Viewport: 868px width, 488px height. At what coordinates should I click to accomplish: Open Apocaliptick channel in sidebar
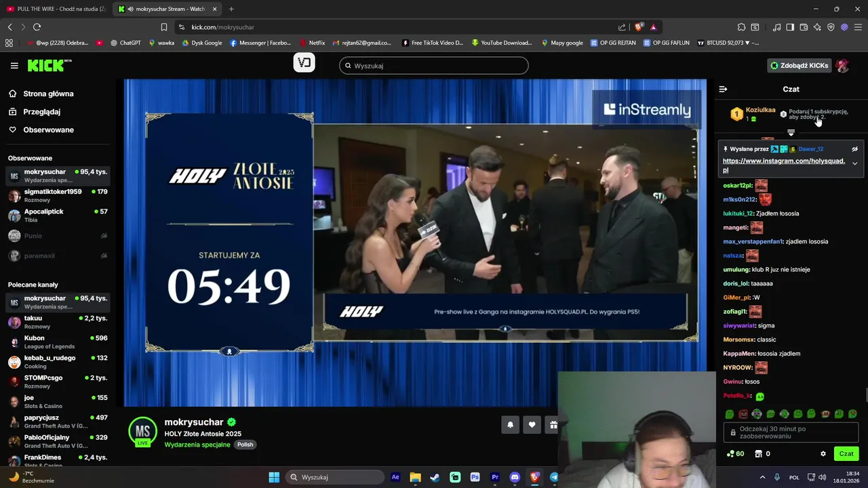click(58, 216)
